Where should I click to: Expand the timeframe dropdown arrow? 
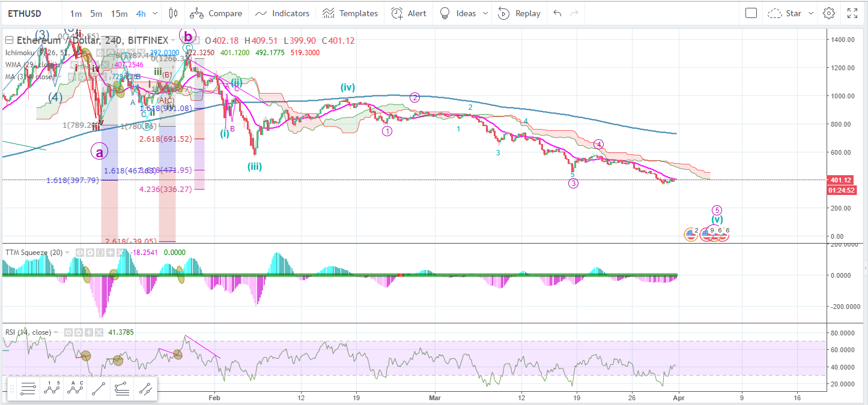click(156, 13)
